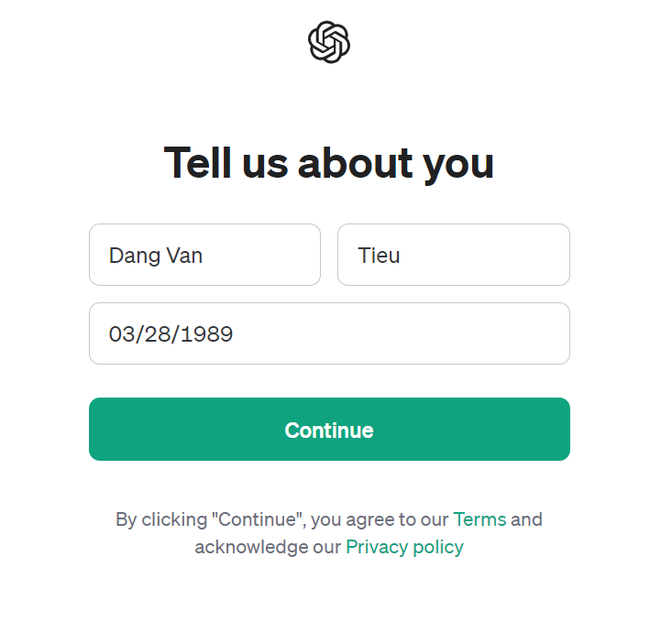Click the last name field containing Tieu
This screenshot has height=633, width=672.
click(454, 255)
